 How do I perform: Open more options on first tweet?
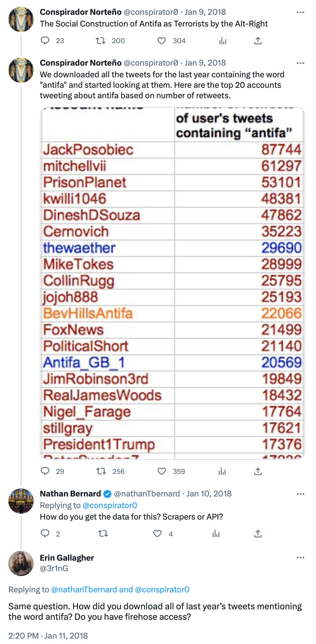click(x=300, y=12)
